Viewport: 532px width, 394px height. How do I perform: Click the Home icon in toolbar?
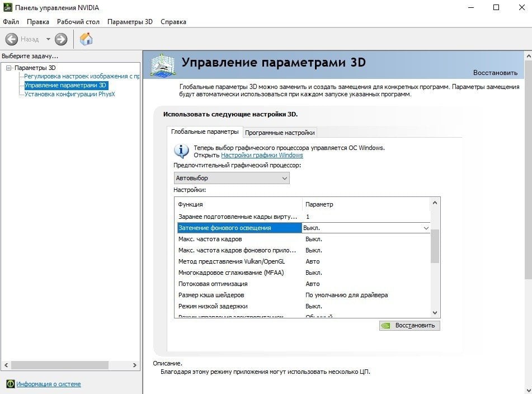pos(86,39)
